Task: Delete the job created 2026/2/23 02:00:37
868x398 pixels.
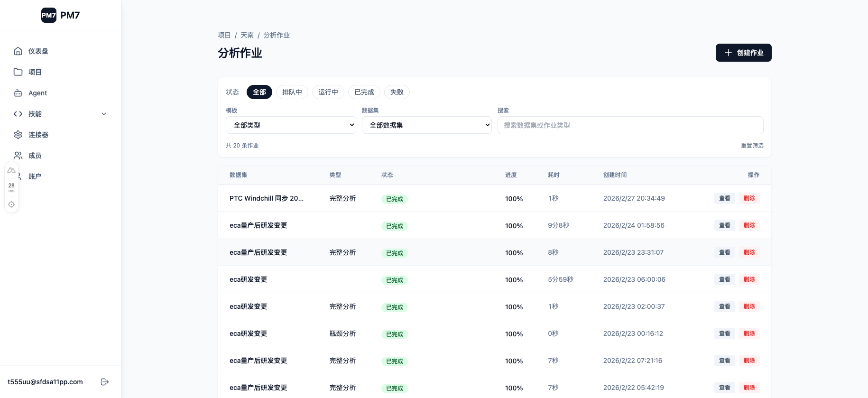Action: 749,306
